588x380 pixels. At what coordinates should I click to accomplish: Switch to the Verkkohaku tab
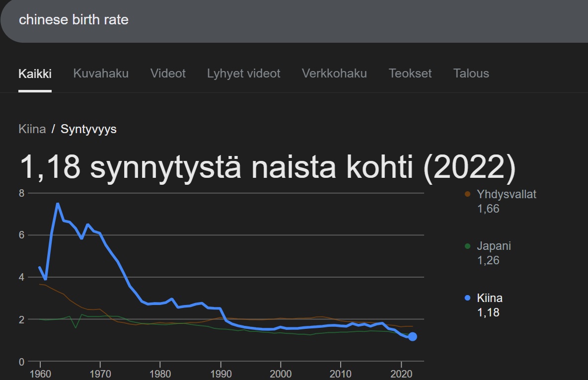335,74
